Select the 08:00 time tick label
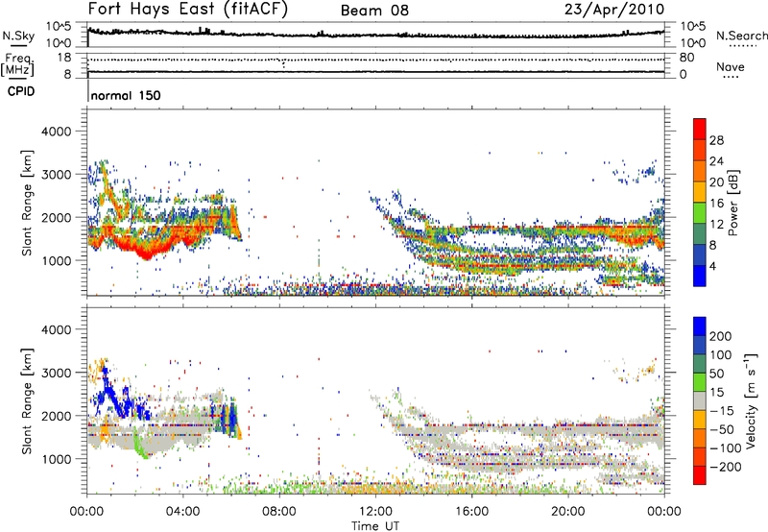The height and width of the screenshot is (532, 768). [279, 512]
